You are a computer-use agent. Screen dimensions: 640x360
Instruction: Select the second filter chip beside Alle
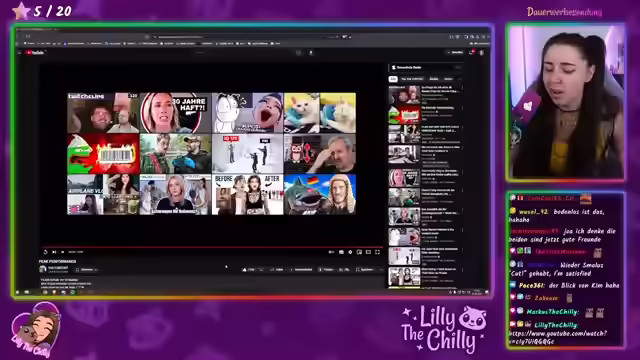pyautogui.click(x=412, y=79)
